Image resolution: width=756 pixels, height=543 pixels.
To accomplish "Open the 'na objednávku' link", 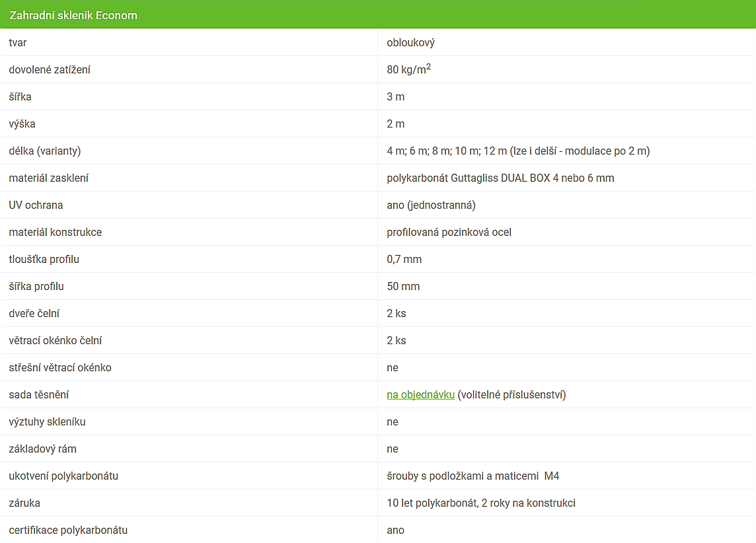I will pos(420,394).
